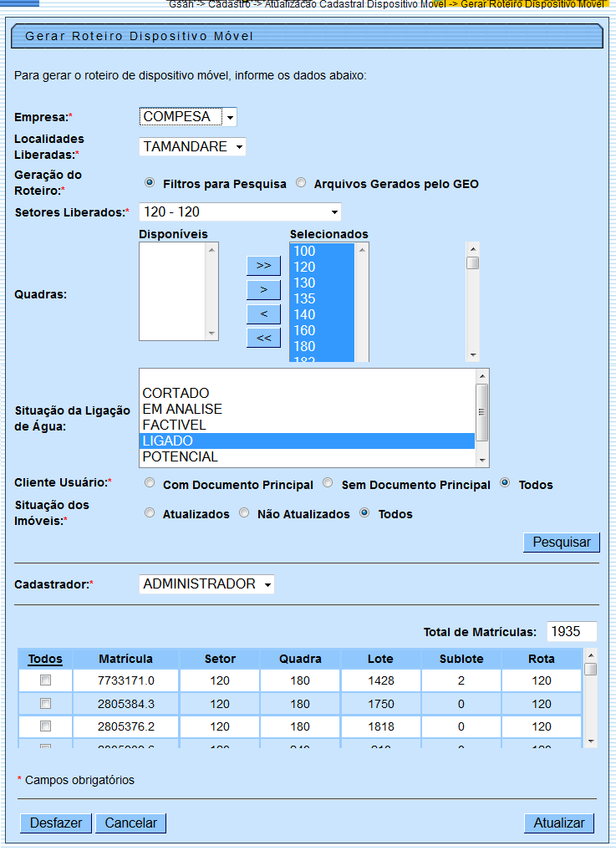Select 'Não Atualizados' radio button
616x856 pixels.
pos(244,513)
